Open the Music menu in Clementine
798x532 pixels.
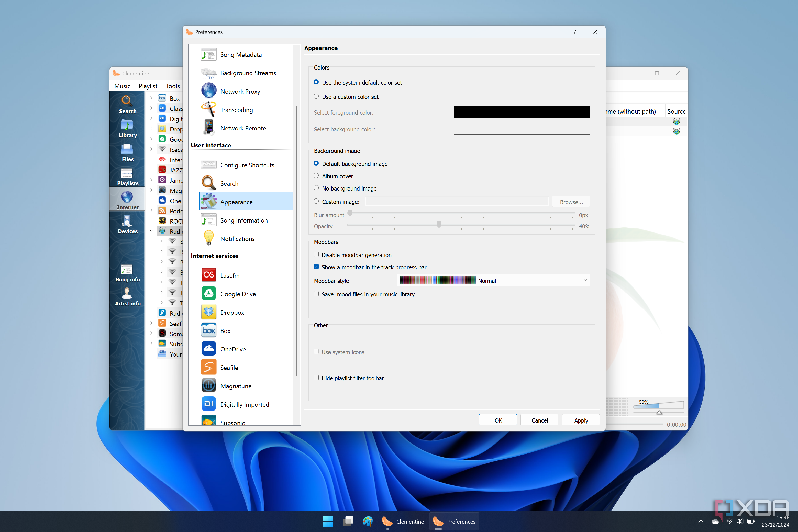click(122, 86)
